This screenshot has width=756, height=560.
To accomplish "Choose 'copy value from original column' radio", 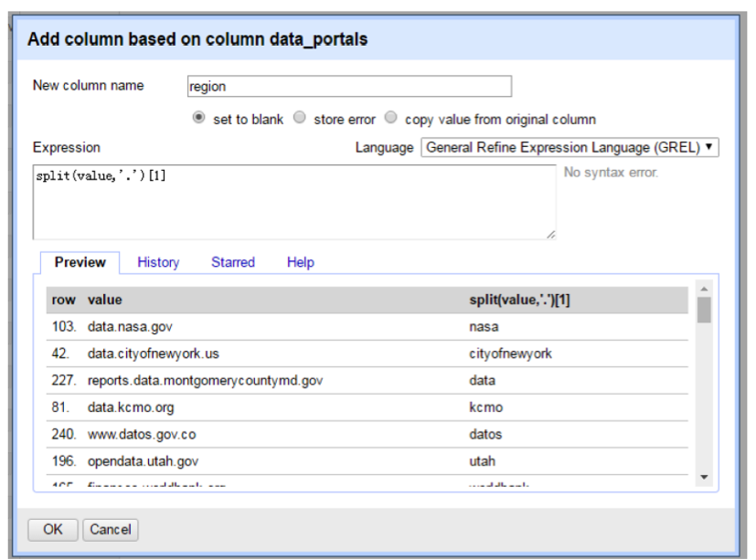I will pos(390,118).
